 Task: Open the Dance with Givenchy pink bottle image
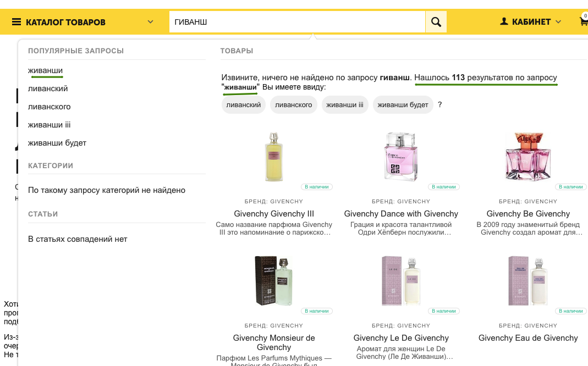(x=401, y=157)
